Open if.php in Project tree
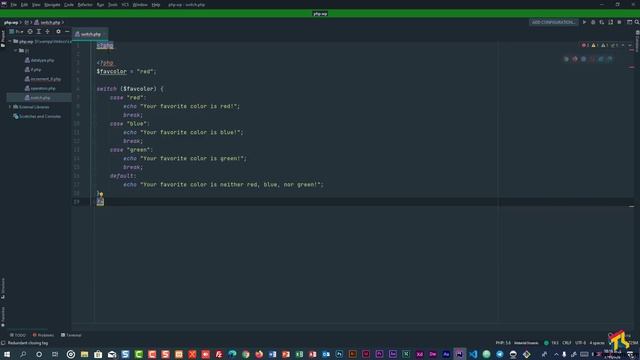The width and height of the screenshot is (640, 360). point(33,70)
